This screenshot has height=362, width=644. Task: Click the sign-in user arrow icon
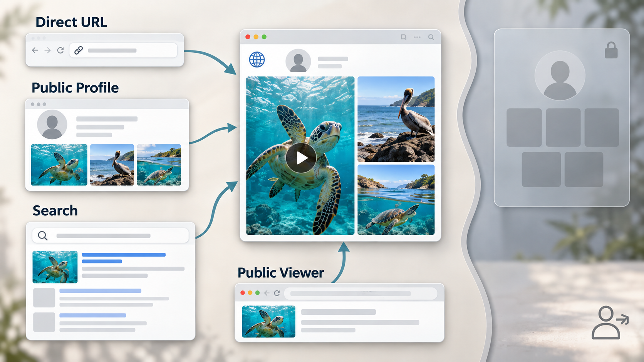coord(610,322)
